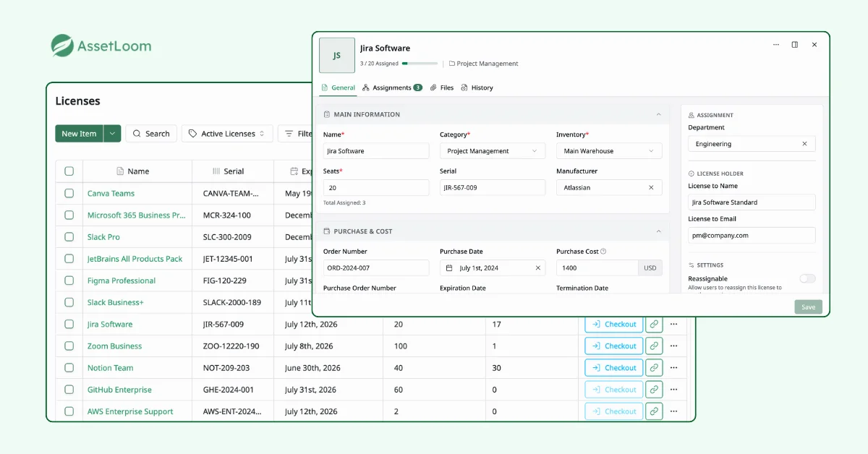
Task: Open link icon in GitHub Enterprise row
Action: [654, 390]
